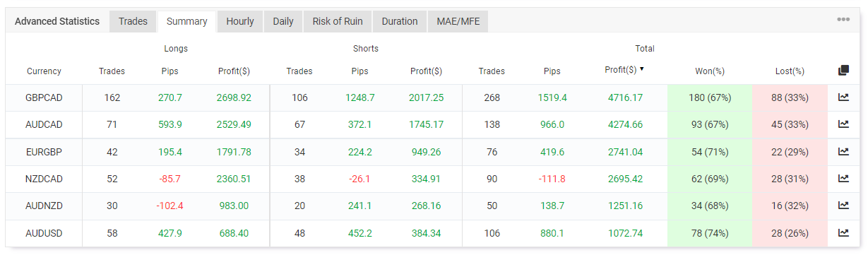Click the 16 (32%) lost cell

point(790,206)
